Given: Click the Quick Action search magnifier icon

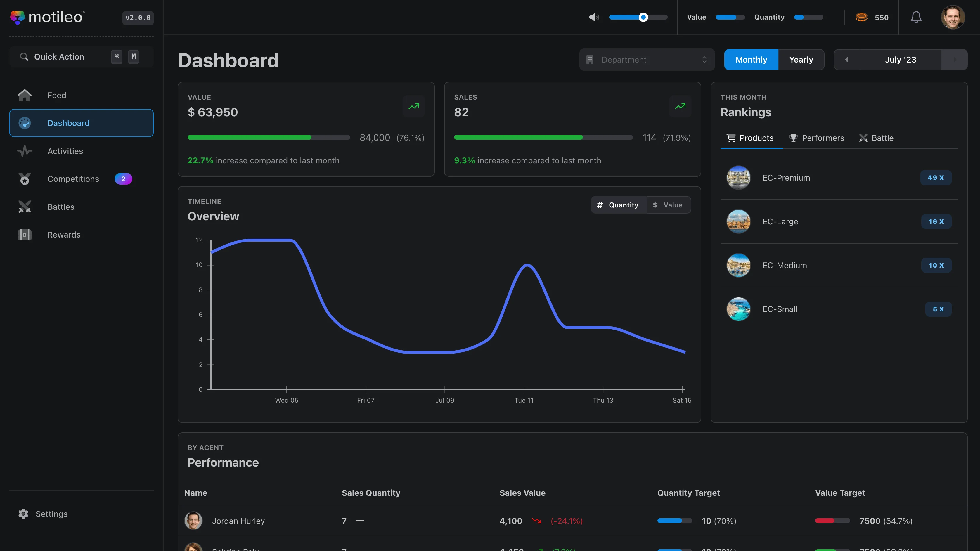Looking at the screenshot, I should click(x=24, y=57).
